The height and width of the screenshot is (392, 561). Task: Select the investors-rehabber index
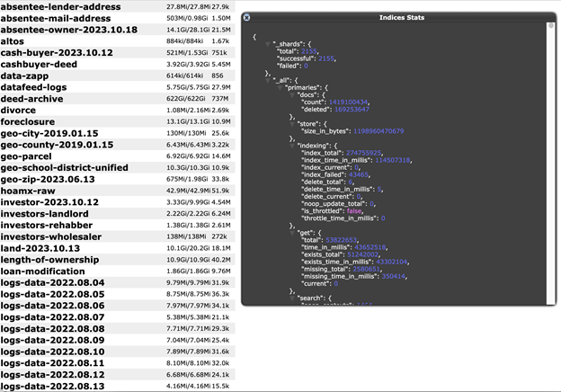coord(118,225)
